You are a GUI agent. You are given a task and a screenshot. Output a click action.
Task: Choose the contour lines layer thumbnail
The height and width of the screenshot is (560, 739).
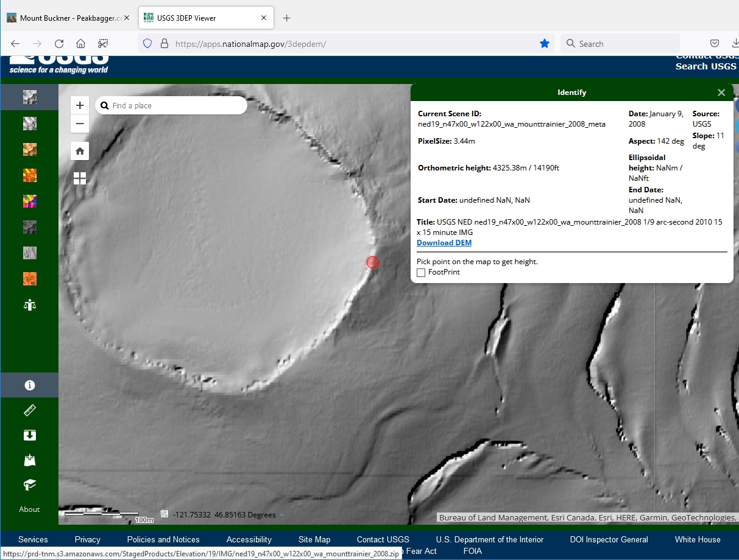[x=29, y=253]
